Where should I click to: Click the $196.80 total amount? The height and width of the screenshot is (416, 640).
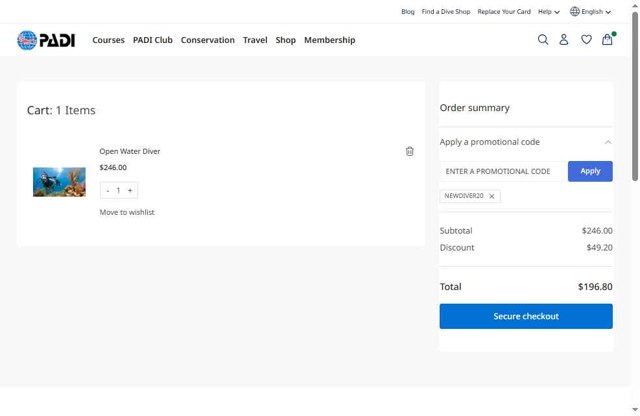click(x=595, y=287)
